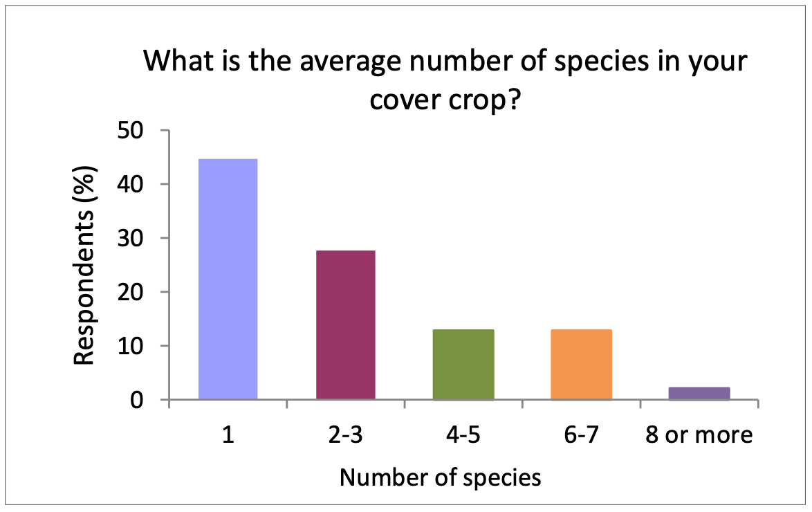Viewport: 812px width, 512px height.
Task: Click the Number of species axis title
Action: pos(440,477)
